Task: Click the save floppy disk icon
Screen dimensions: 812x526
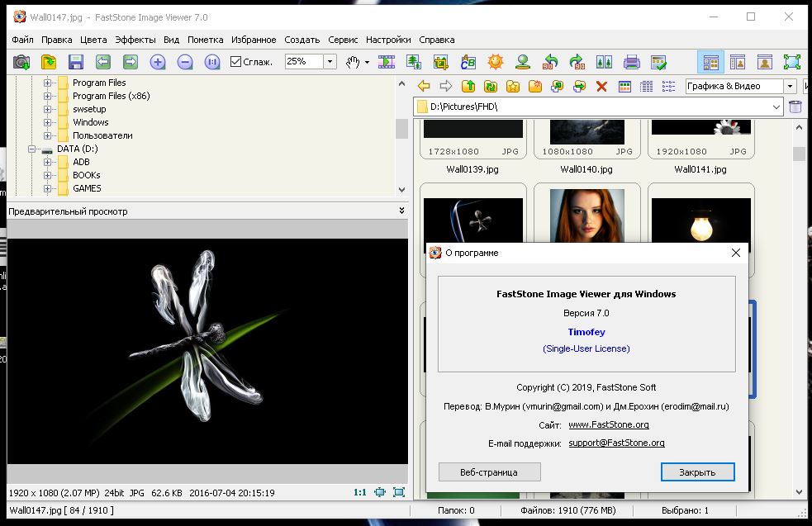Action: (76, 62)
